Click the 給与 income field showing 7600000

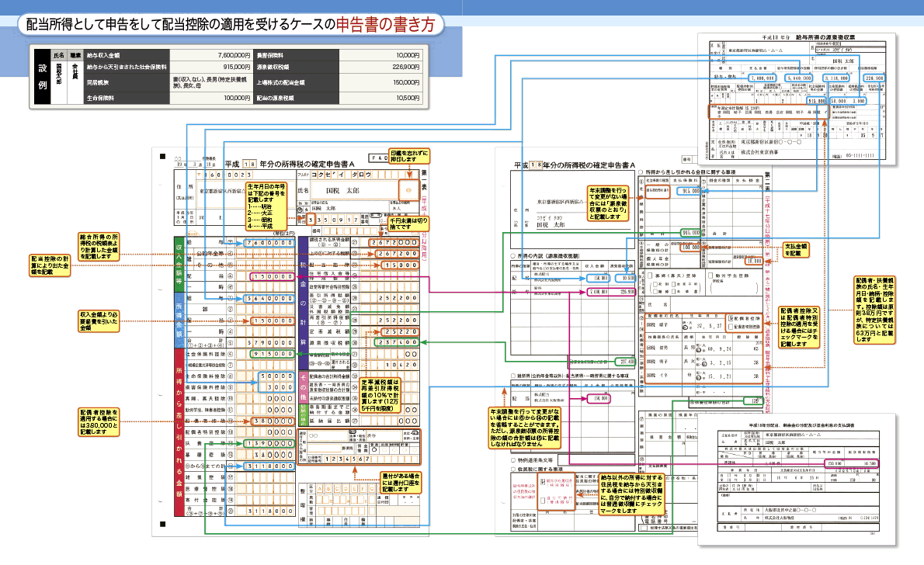[x=269, y=243]
